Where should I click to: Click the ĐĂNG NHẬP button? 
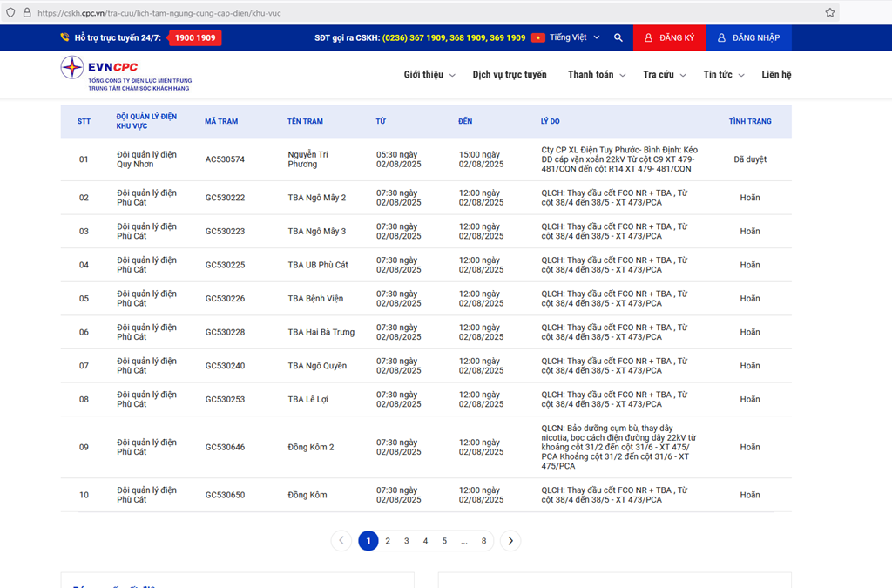pyautogui.click(x=748, y=38)
